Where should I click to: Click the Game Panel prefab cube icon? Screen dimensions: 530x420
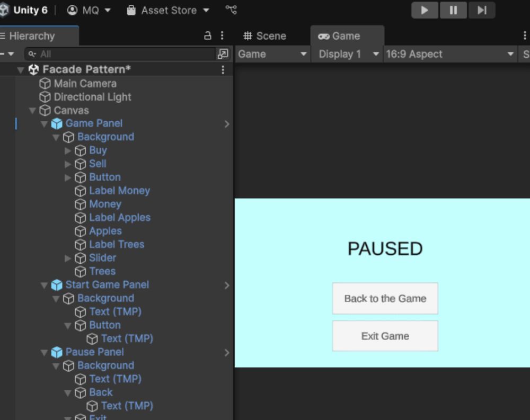point(57,123)
